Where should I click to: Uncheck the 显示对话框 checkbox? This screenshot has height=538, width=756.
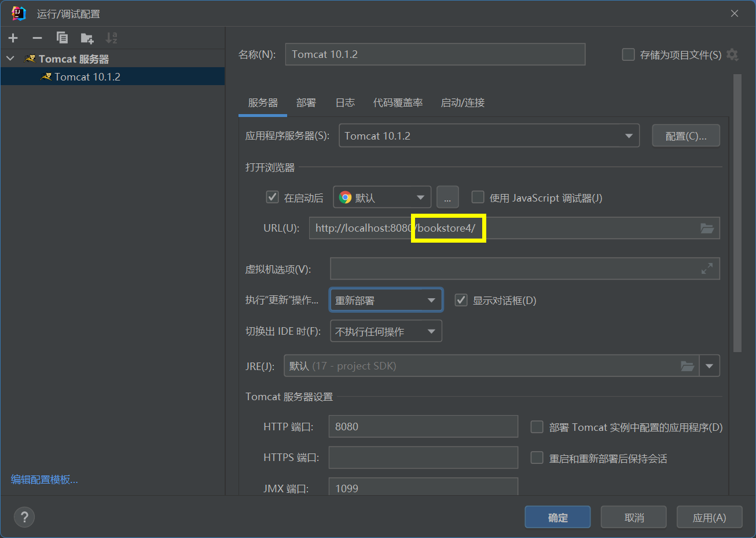click(461, 300)
